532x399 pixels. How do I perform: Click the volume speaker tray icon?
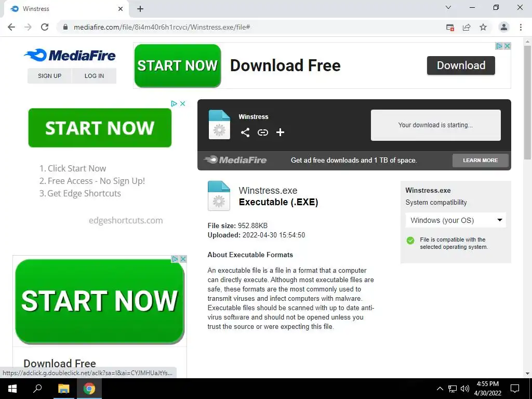[x=465, y=389]
